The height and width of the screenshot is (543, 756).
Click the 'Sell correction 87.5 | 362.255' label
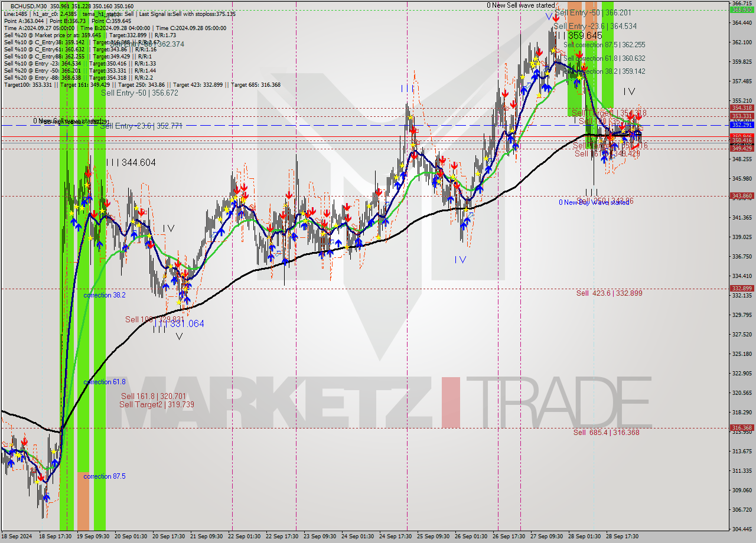pyautogui.click(x=604, y=45)
